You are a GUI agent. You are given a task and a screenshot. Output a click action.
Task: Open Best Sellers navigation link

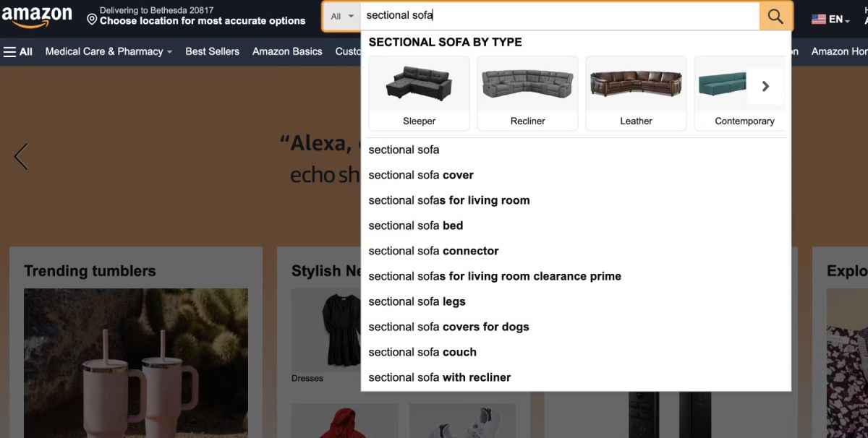[212, 51]
